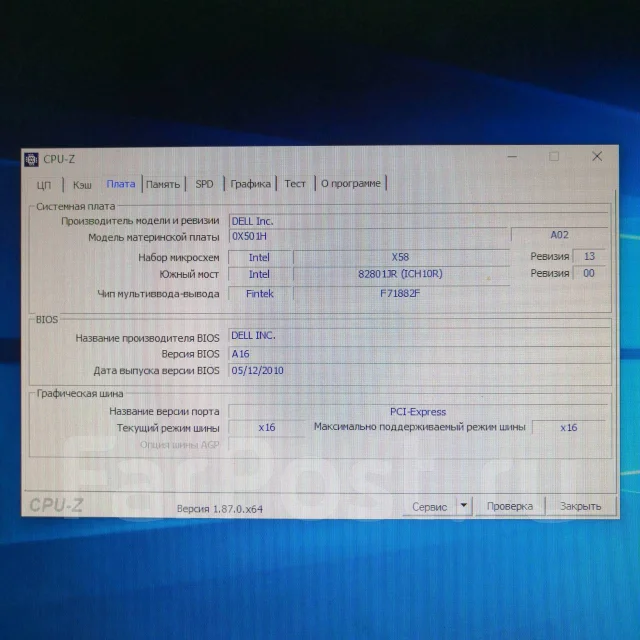Click Intel value in Южный мост row
The width and height of the screenshot is (640, 640).
(x=260, y=274)
